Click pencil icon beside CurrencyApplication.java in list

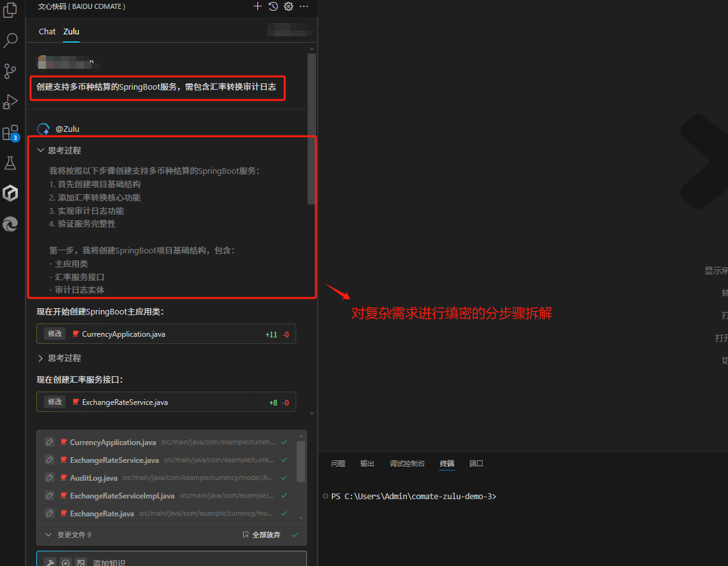coord(49,442)
